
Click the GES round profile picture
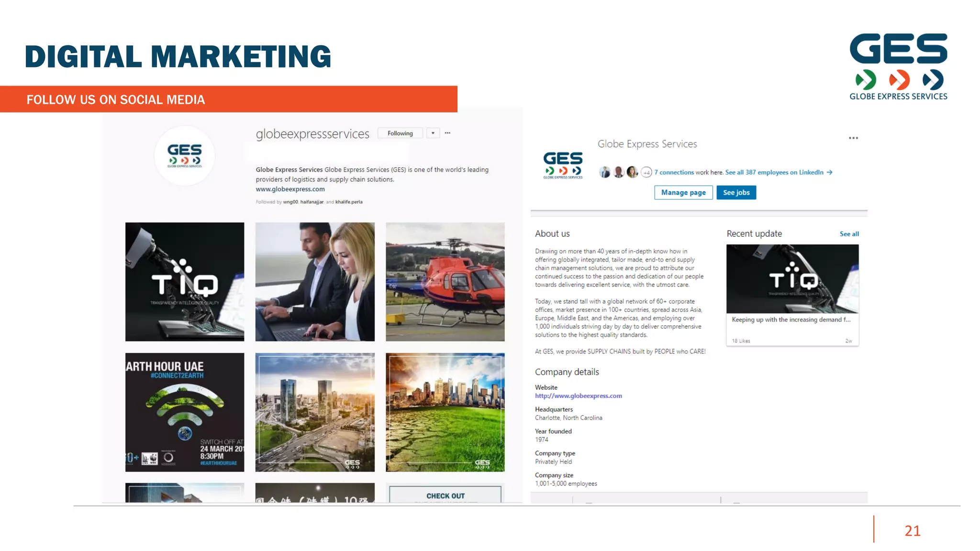click(x=185, y=156)
